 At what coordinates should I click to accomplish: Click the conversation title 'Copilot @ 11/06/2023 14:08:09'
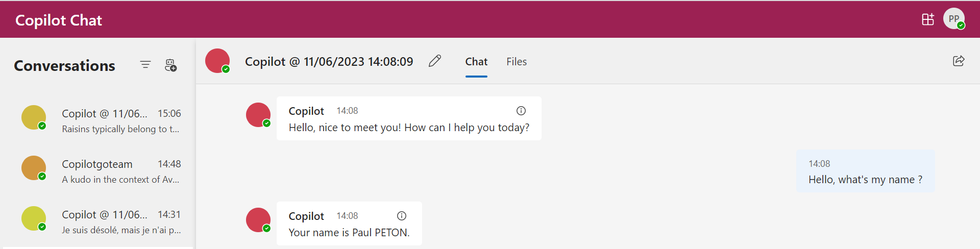coord(329,62)
